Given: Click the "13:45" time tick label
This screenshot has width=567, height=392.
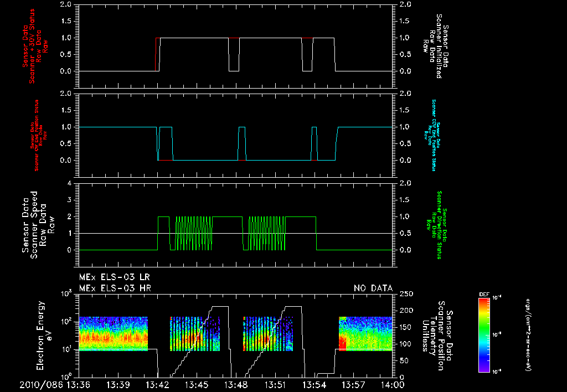Looking at the screenshot, I should tap(197, 385).
